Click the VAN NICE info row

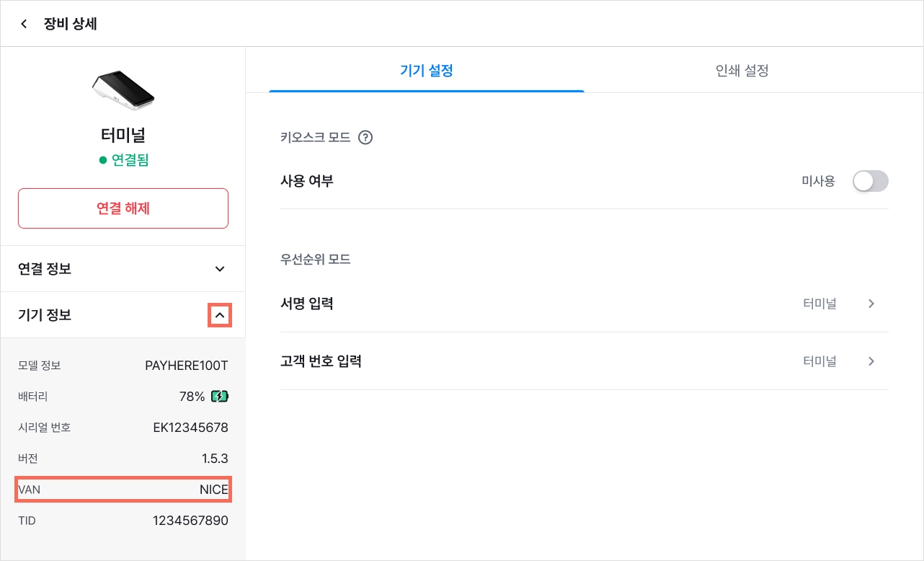tap(123, 490)
